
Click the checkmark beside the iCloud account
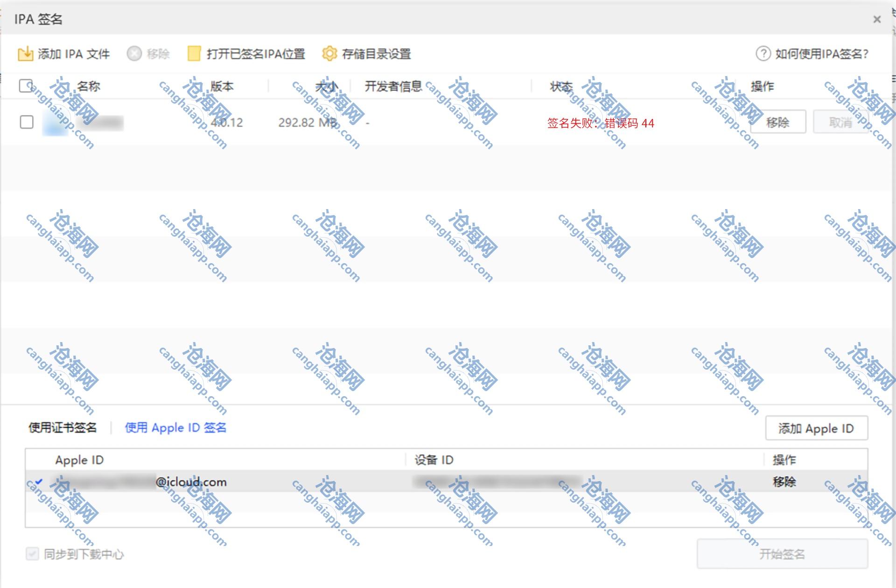[x=39, y=482]
